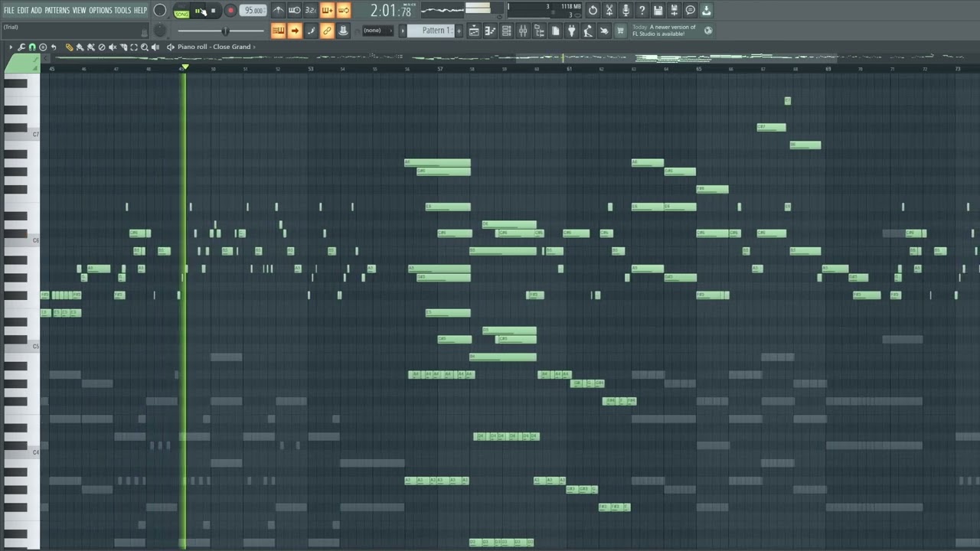Open the Mixer icon
The image size is (980, 551).
523,31
